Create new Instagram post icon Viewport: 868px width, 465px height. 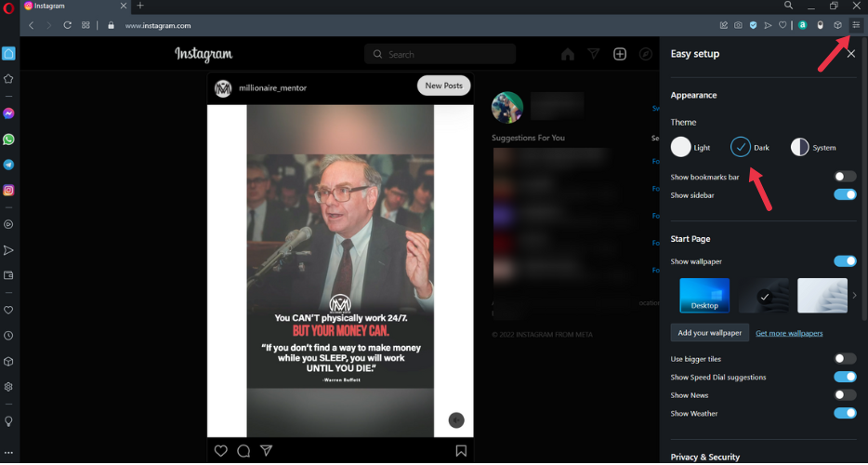pyautogui.click(x=620, y=54)
